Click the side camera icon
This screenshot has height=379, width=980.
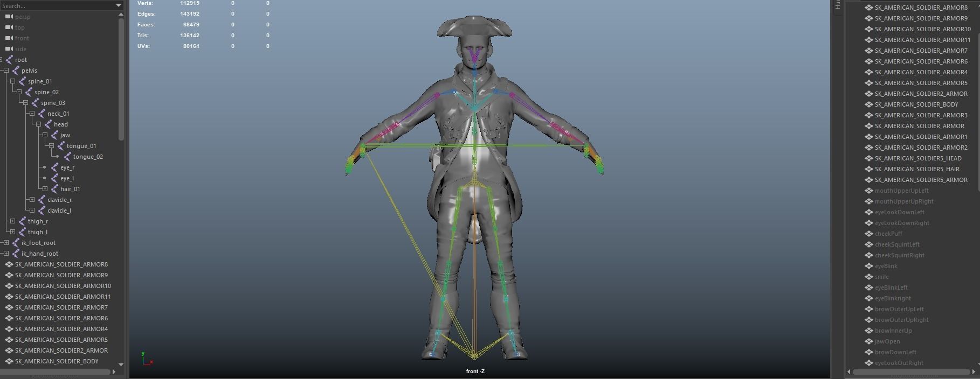tap(9, 49)
